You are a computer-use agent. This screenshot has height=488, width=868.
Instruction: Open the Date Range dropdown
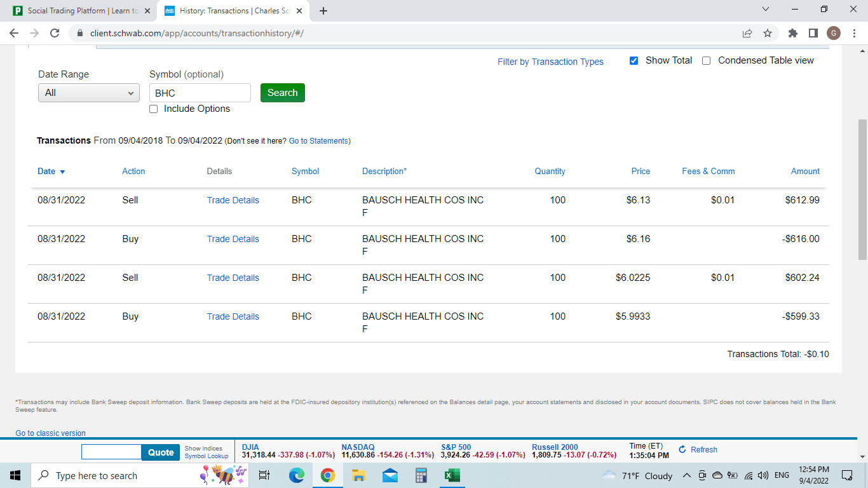[89, 93]
